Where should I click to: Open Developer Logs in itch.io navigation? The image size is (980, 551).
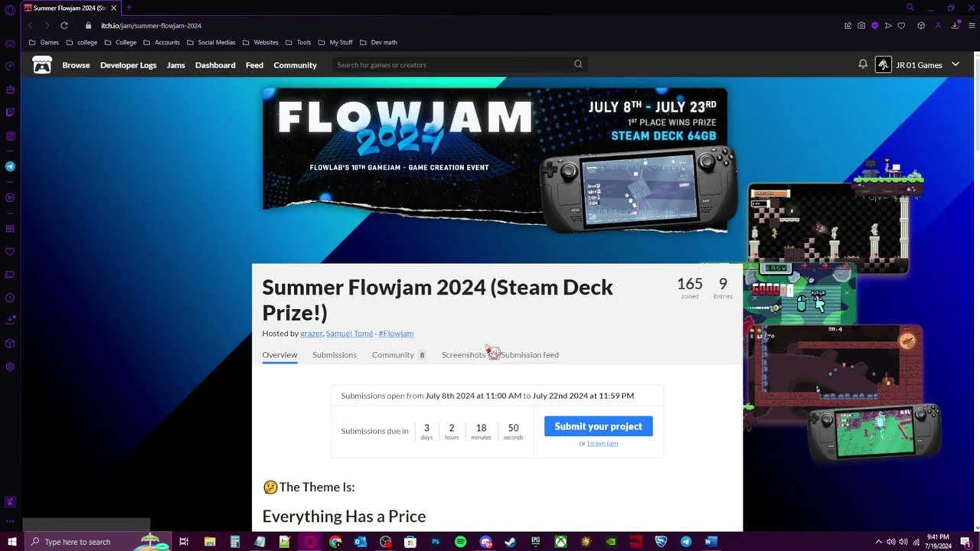click(128, 65)
